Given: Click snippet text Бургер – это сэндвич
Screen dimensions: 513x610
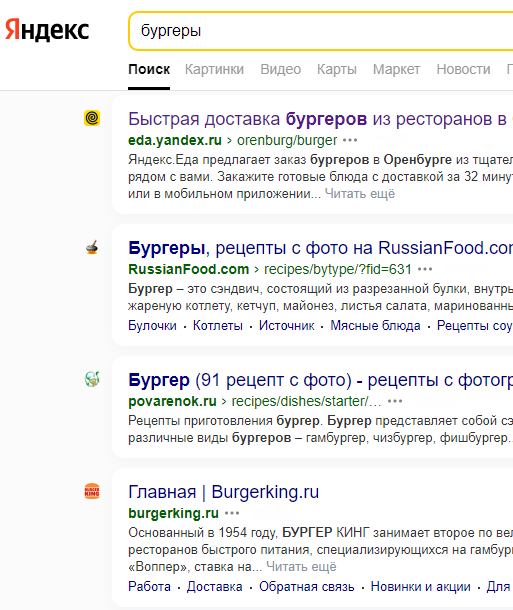Looking at the screenshot, I should [x=194, y=289].
